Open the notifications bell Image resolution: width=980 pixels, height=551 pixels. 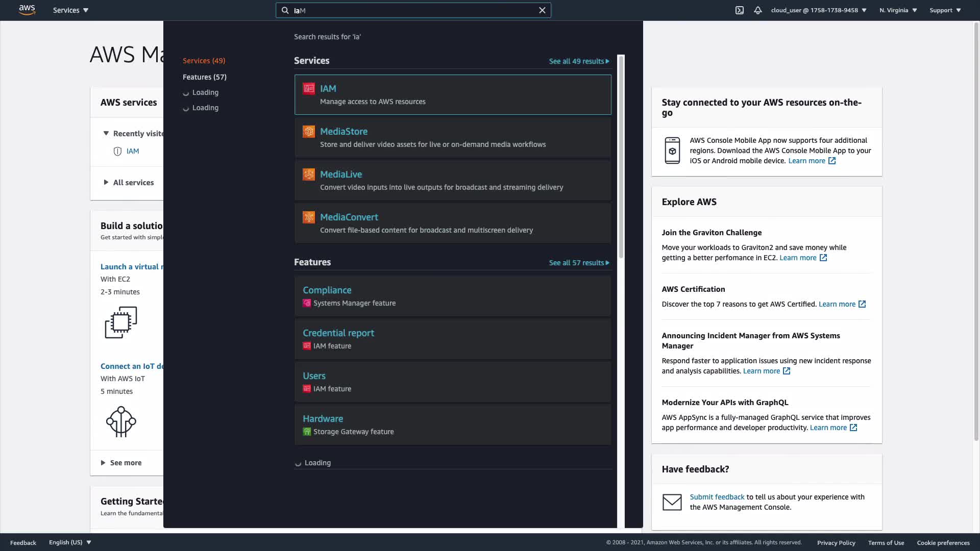click(758, 10)
